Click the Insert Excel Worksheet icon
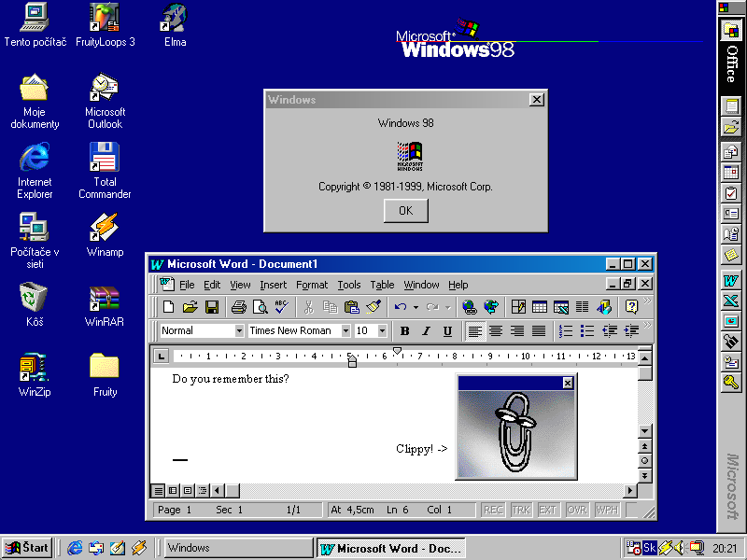Viewport: 747px width, 560px height. pos(561,307)
